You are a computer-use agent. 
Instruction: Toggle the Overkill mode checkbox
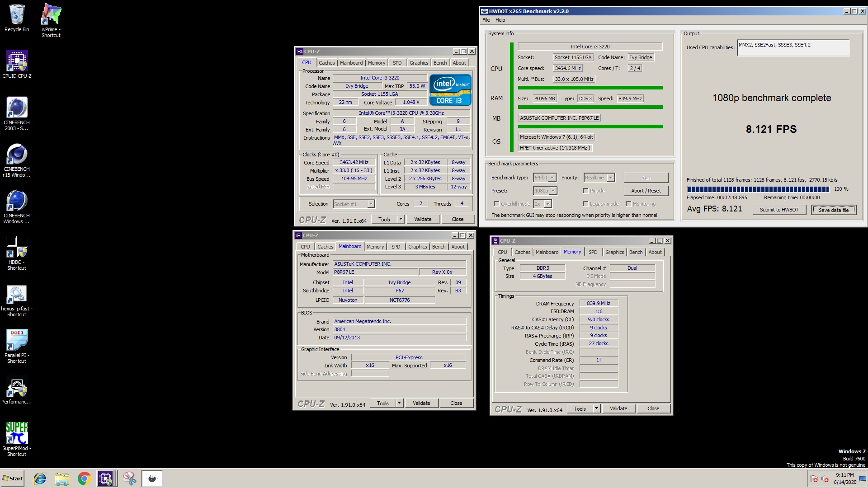tap(496, 204)
